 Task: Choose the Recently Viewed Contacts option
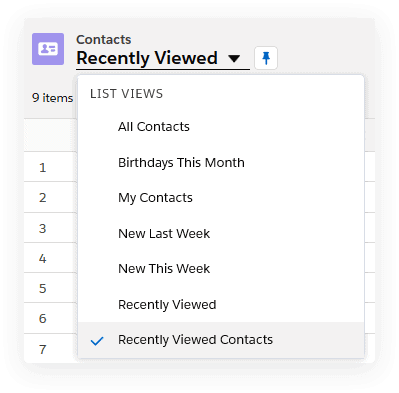(221, 340)
